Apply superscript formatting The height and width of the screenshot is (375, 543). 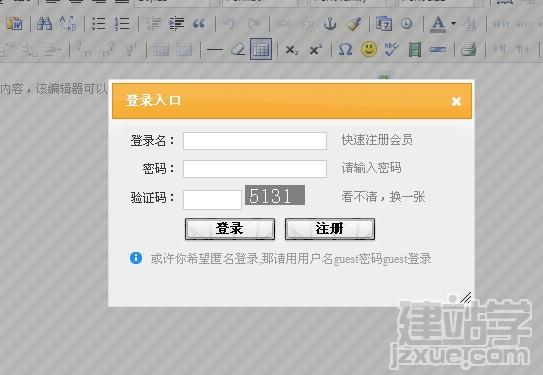click(x=315, y=50)
